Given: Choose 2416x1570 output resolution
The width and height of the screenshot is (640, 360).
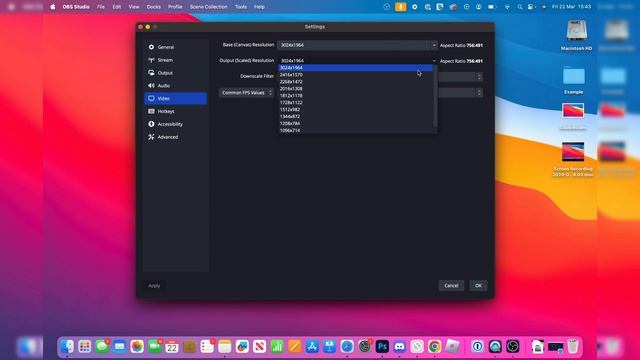Looking at the screenshot, I should [356, 75].
